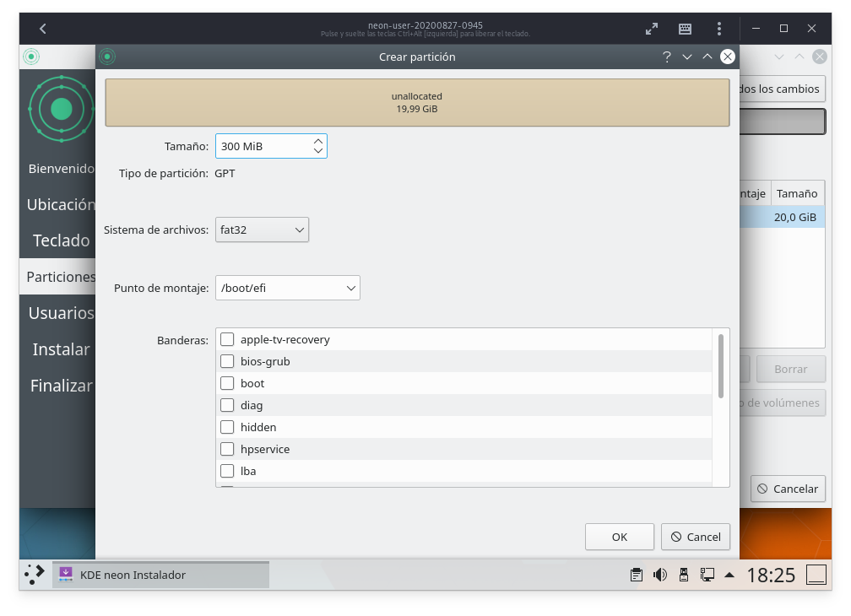Check the hidden flag for the partition

pyautogui.click(x=227, y=427)
